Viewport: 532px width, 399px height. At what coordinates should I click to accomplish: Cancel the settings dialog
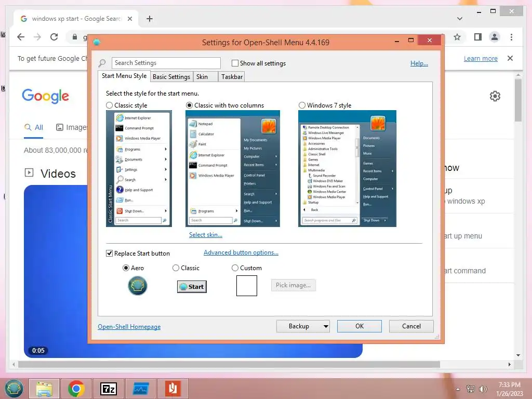click(411, 326)
